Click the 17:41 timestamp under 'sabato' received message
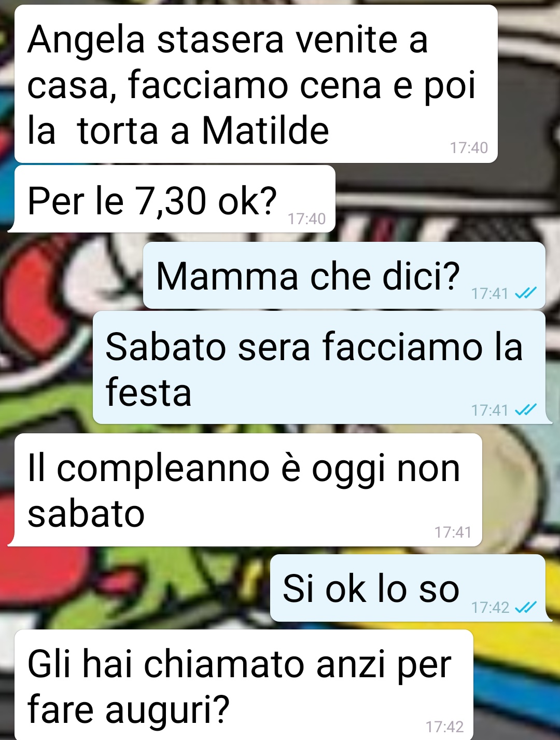Viewport: 560px width, 740px height. 453,532
